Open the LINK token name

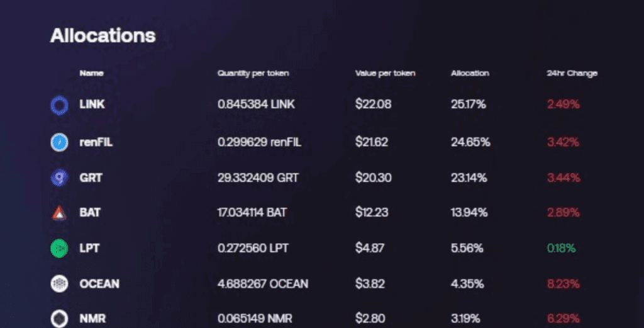click(x=92, y=105)
